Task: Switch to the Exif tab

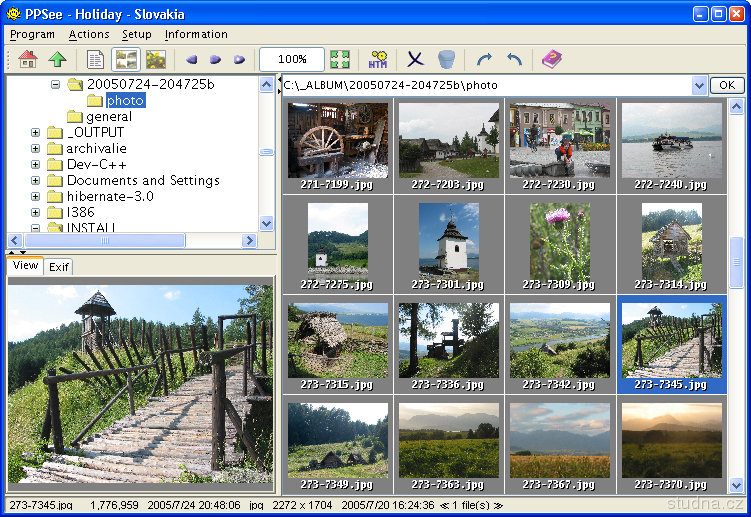Action: (x=59, y=267)
